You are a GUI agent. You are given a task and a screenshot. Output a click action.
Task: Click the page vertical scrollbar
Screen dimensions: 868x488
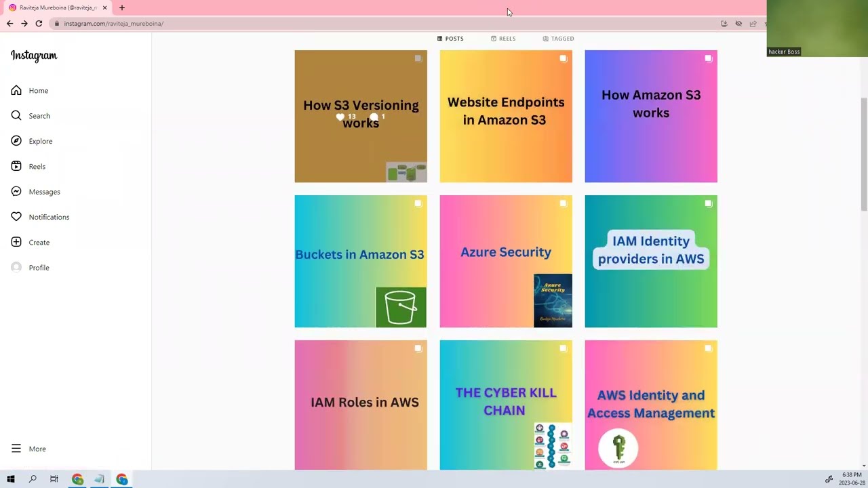864,155
